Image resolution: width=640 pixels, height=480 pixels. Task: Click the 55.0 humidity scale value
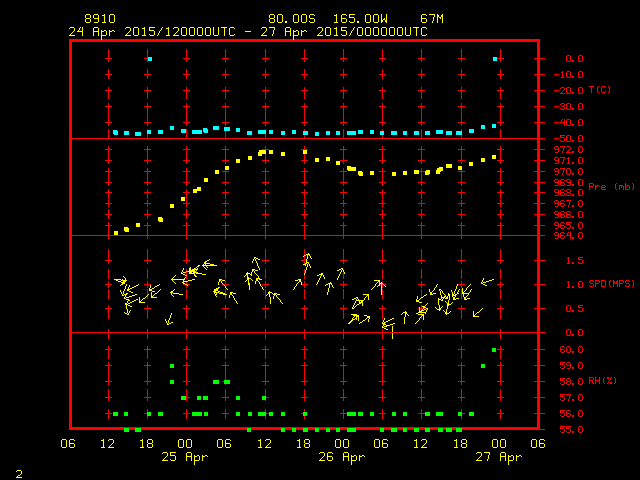click(x=571, y=429)
